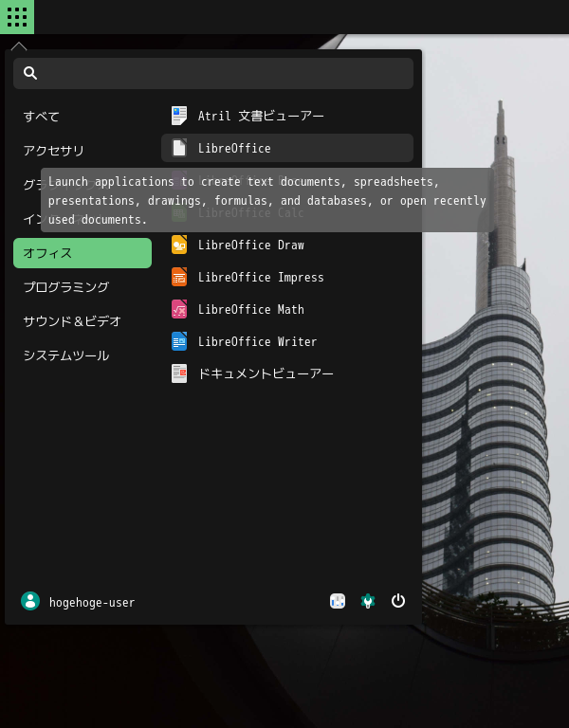This screenshot has height=728, width=569.
Task: Launch ドキュメントビューアー by its label
Action: (x=266, y=373)
